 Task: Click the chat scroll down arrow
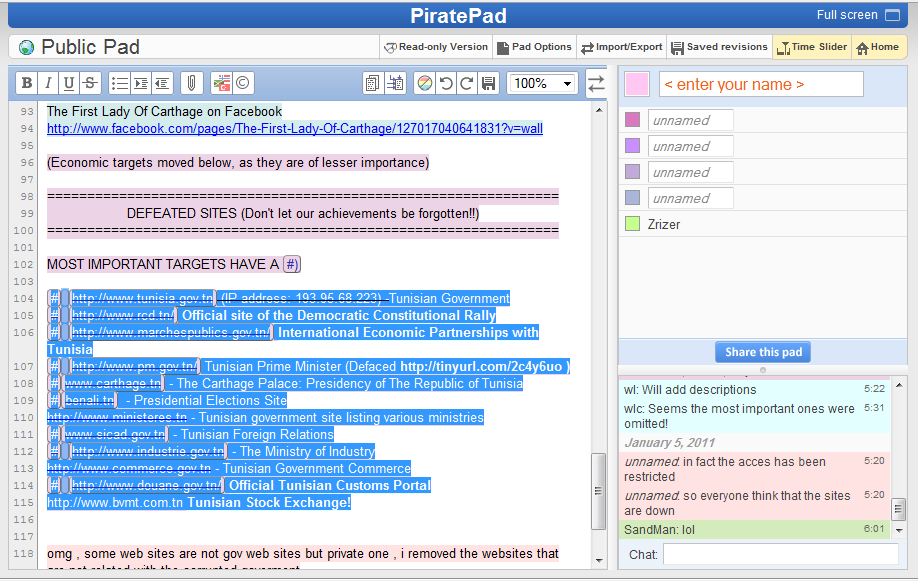pyautogui.click(x=899, y=530)
